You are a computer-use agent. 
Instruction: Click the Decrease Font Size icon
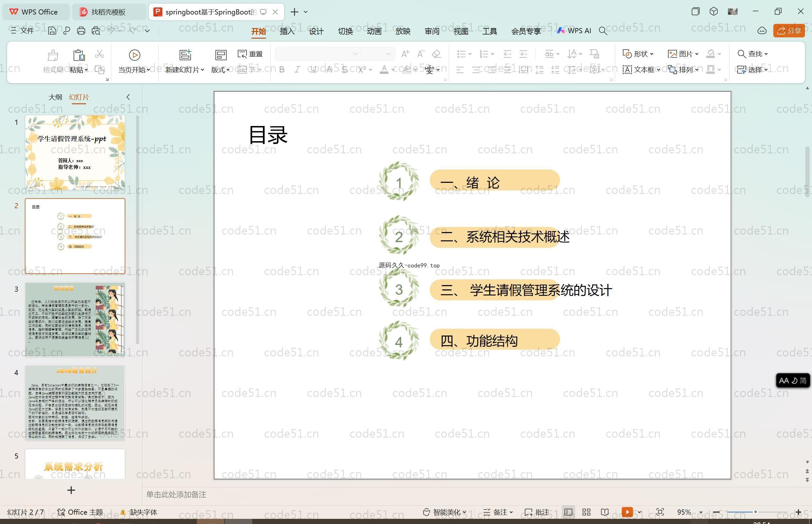[x=421, y=54]
